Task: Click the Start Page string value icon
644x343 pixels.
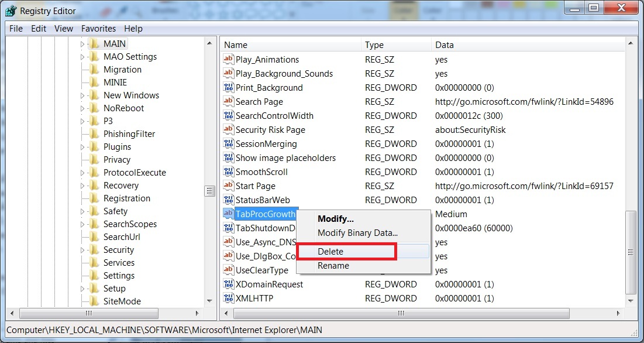Action: coord(229,186)
